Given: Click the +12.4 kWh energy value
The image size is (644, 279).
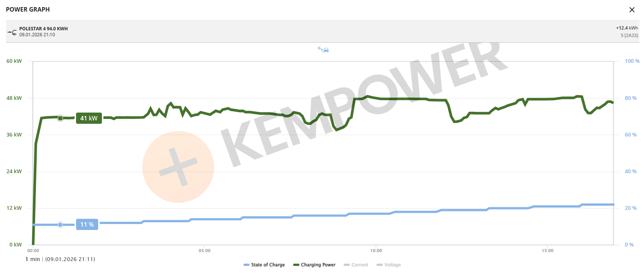Looking at the screenshot, I should [x=627, y=28].
